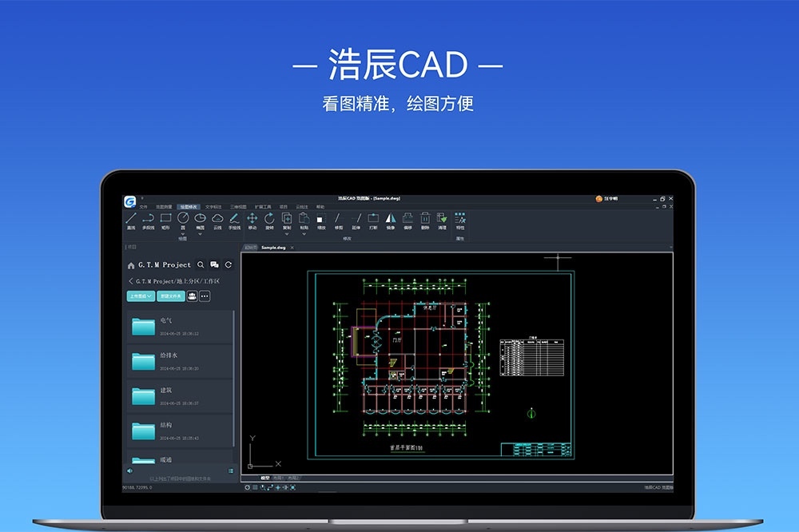Expand the 复制 (Copy) dropdown arrow
This screenshot has width=799, height=532.
click(x=287, y=234)
